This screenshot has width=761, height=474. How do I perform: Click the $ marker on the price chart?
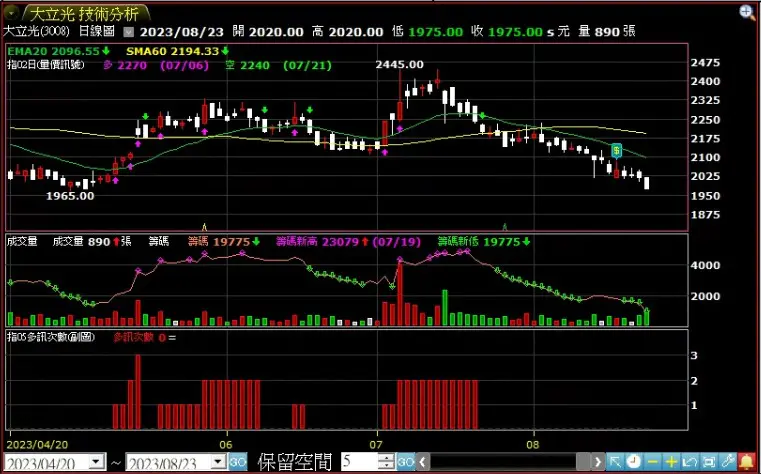pos(616,150)
